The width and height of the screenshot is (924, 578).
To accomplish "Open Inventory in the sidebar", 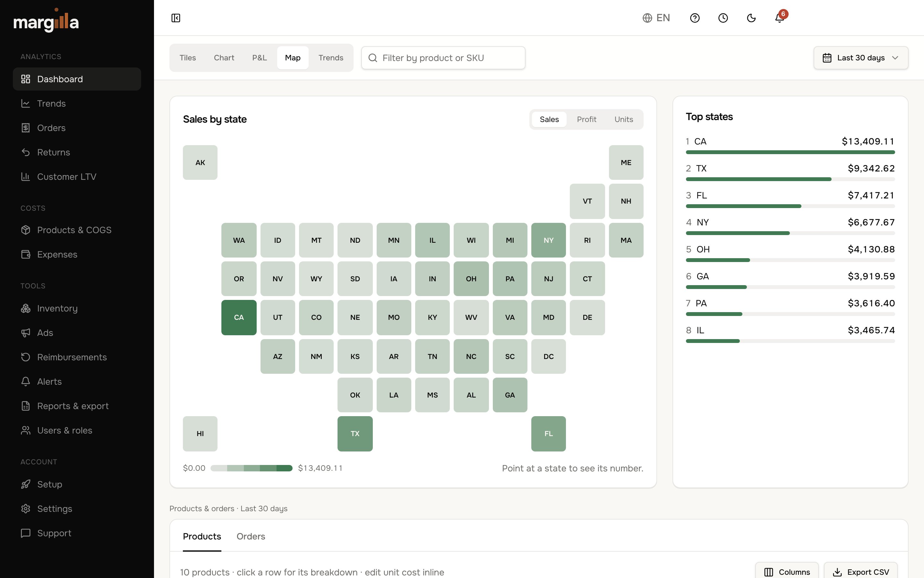I will coord(77,309).
